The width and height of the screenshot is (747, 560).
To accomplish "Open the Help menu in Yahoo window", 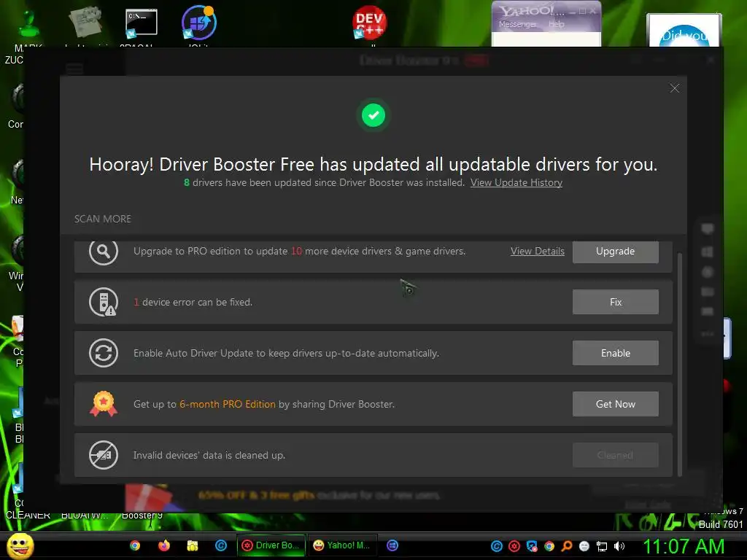I will (556, 24).
